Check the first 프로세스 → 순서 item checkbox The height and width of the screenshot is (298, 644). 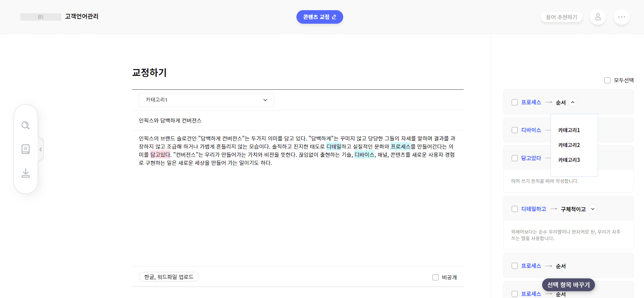pos(515,102)
